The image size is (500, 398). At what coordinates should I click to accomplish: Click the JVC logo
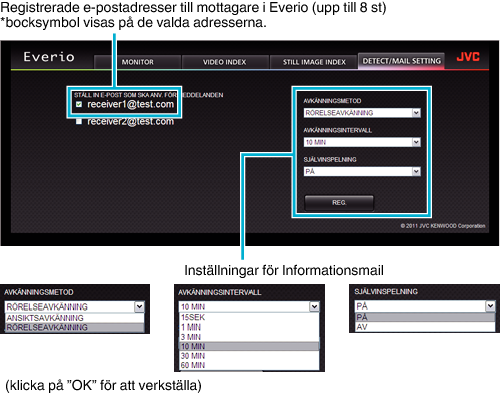(468, 57)
